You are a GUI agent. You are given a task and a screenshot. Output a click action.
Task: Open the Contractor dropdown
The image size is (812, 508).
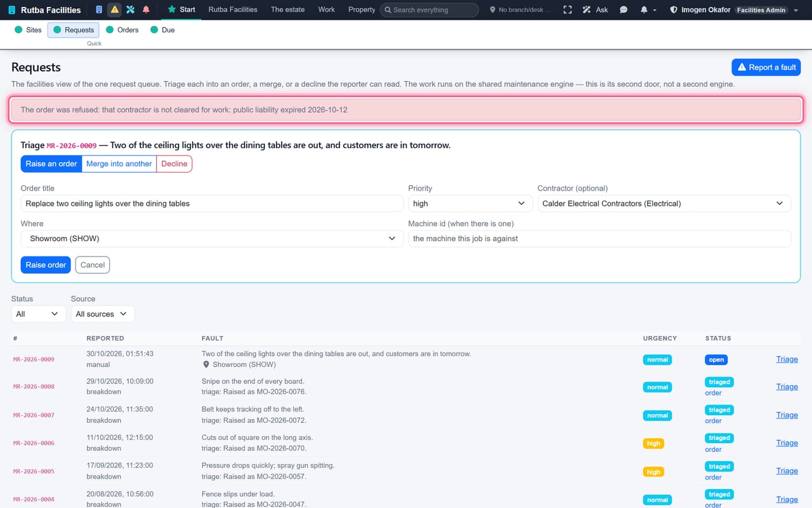pos(664,203)
